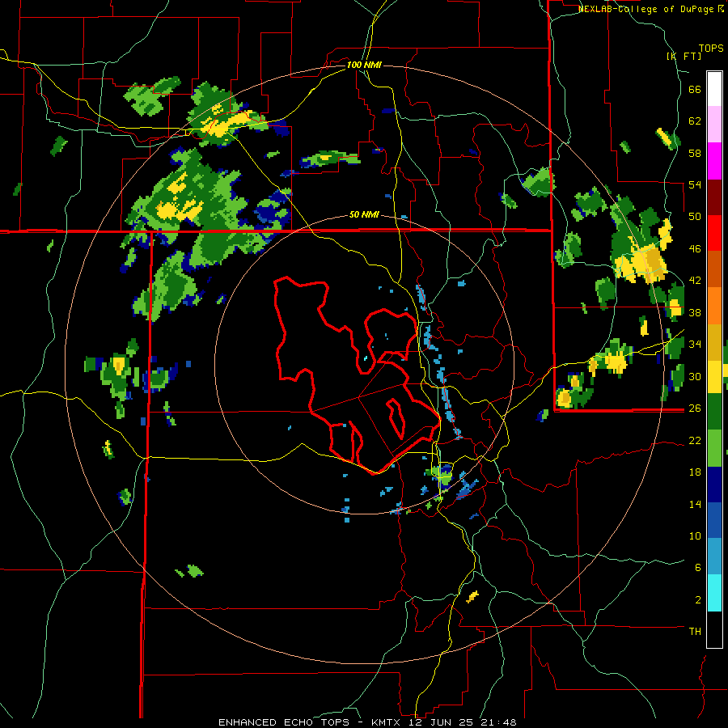Click the white swatch in TOPS legend
Viewport: 728px width, 728px height.
pyautogui.click(x=714, y=89)
